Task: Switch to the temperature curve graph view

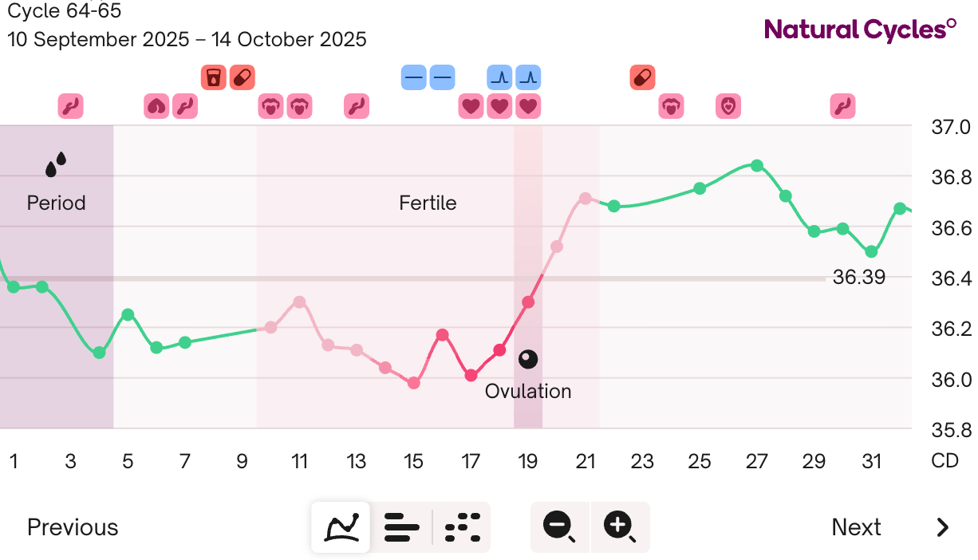Action: 341,526
